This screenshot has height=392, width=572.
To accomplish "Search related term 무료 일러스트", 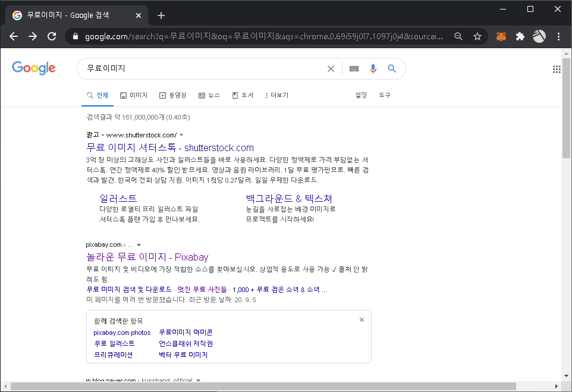I will click(x=114, y=343).
